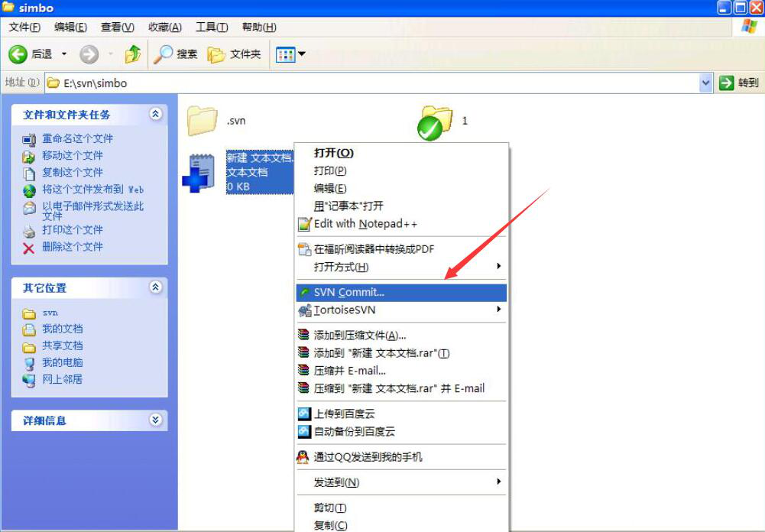Click 自动备份到百度云 icon
This screenshot has width=765, height=532.
coord(304,431)
